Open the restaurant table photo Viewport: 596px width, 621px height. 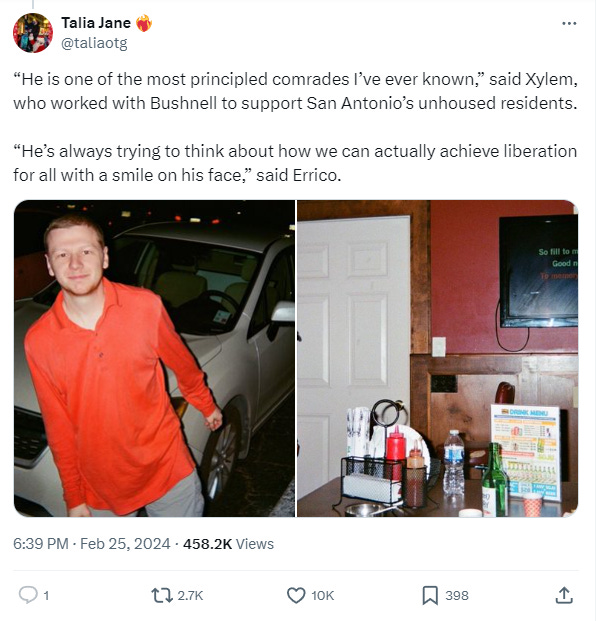point(438,358)
